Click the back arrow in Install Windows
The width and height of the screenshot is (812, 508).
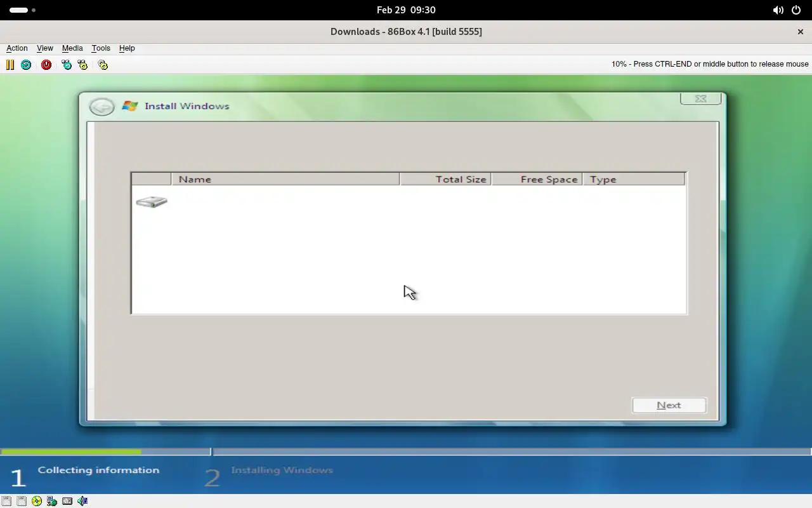point(101,107)
